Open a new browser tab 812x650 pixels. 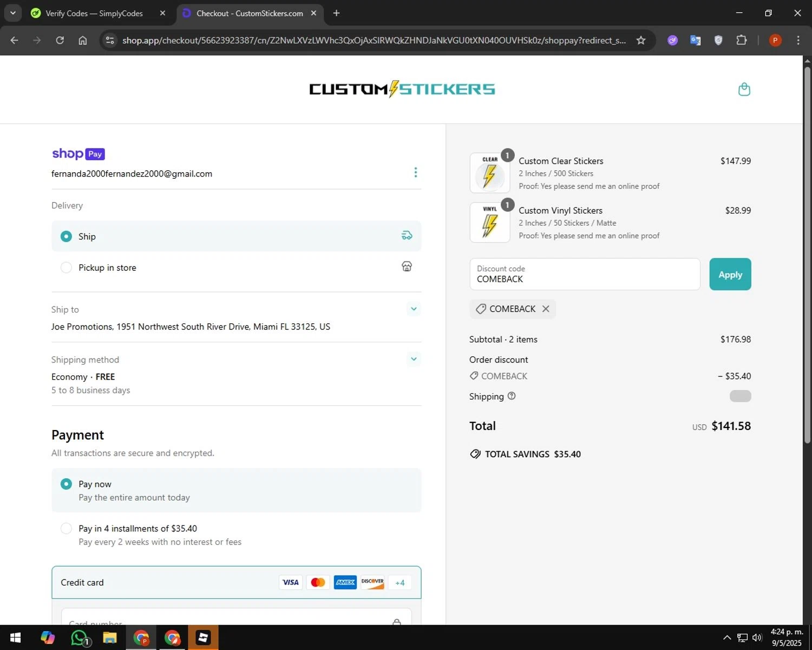[337, 13]
